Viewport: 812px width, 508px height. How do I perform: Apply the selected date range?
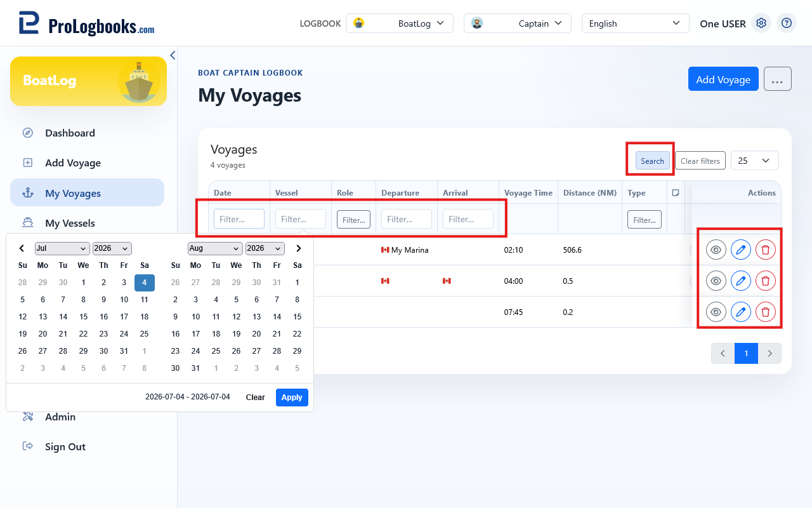pos(292,398)
